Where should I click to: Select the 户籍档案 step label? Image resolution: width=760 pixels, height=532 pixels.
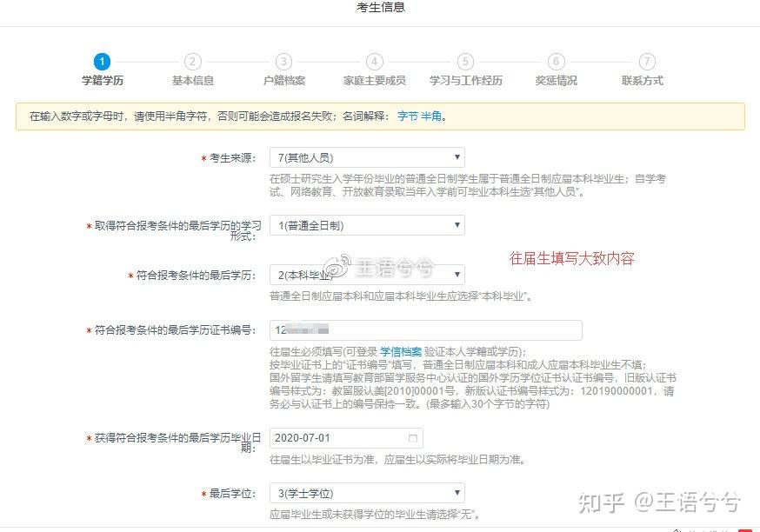[x=284, y=81]
